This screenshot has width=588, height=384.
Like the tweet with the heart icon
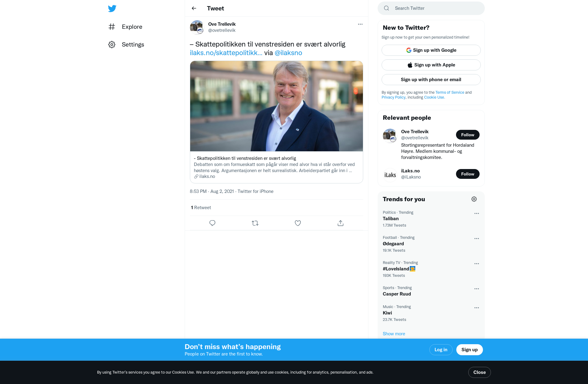click(x=298, y=223)
